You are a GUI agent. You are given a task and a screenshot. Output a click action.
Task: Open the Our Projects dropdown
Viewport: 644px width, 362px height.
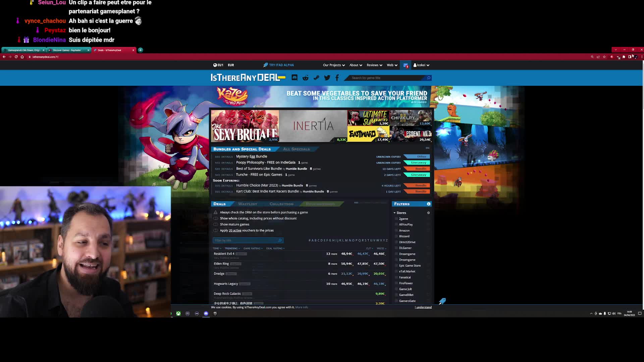[334, 65]
